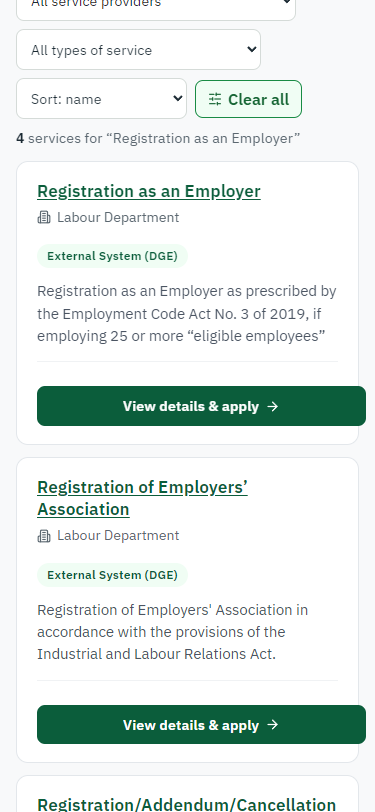This screenshot has width=375, height=812.
Task: View details for Registration as an Employer
Action: (x=201, y=406)
